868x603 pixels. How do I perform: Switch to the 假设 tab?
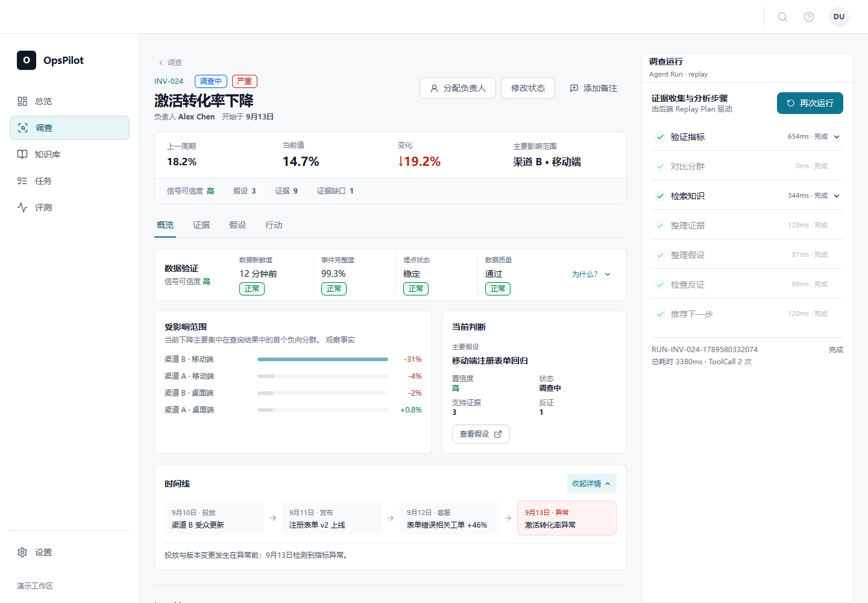(237, 225)
